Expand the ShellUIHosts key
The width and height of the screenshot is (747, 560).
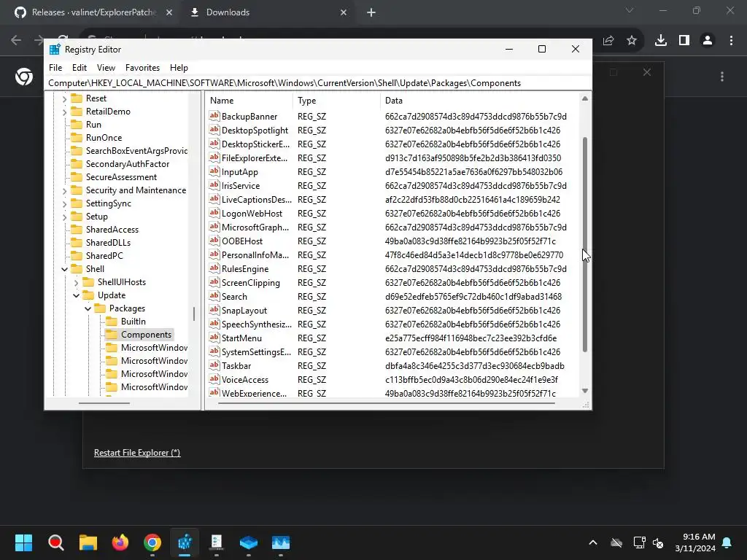[76, 282]
